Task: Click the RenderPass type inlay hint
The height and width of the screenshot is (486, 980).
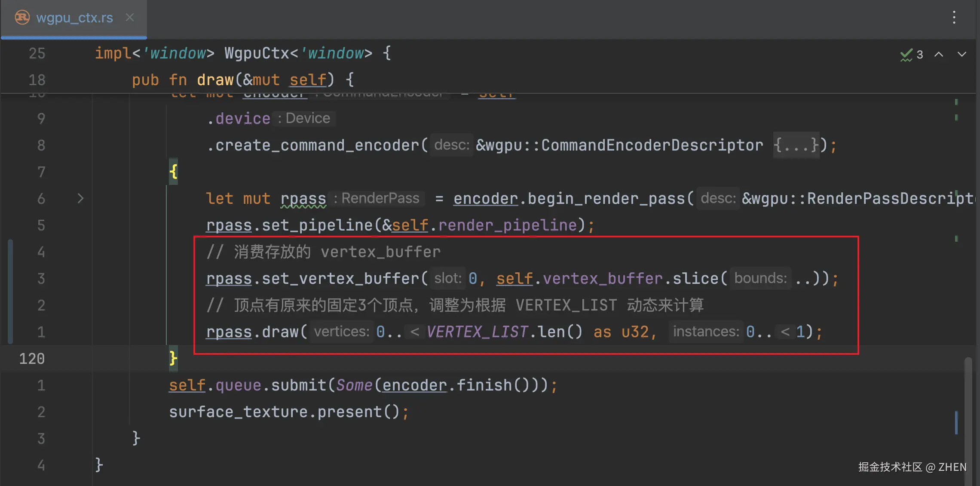Action: pos(377,198)
